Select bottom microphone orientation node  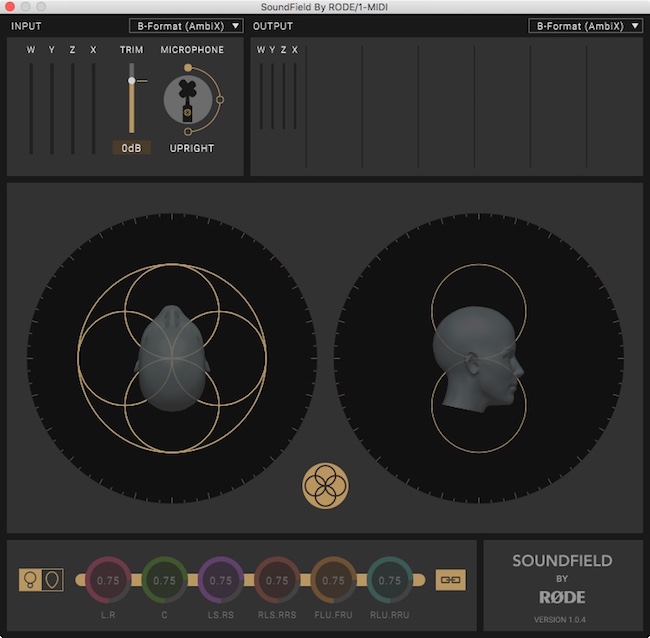tap(188, 131)
